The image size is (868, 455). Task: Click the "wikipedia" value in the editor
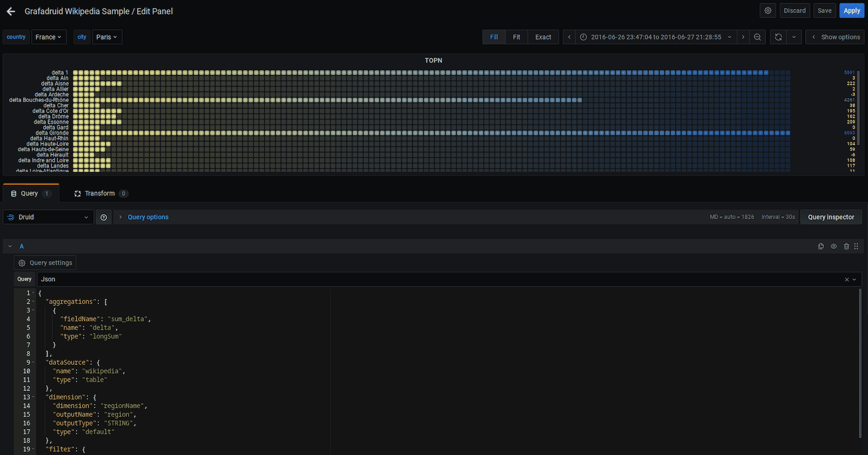(102, 371)
